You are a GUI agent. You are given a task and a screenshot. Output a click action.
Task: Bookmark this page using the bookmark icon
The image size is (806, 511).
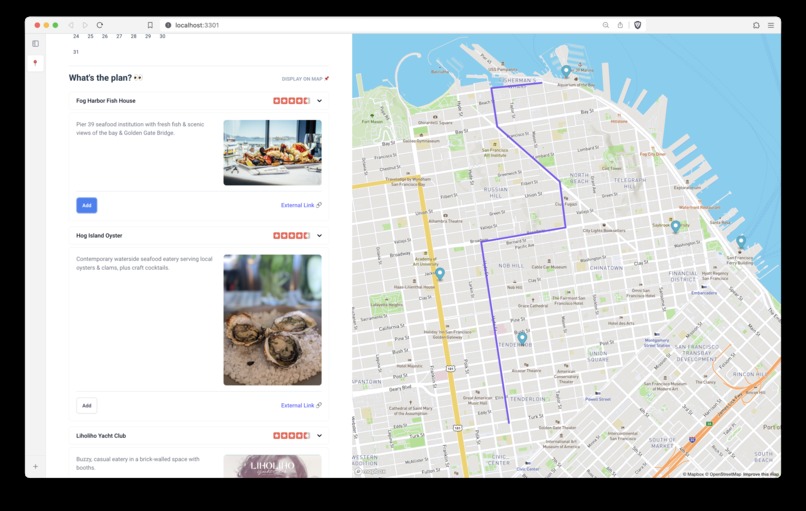(150, 25)
